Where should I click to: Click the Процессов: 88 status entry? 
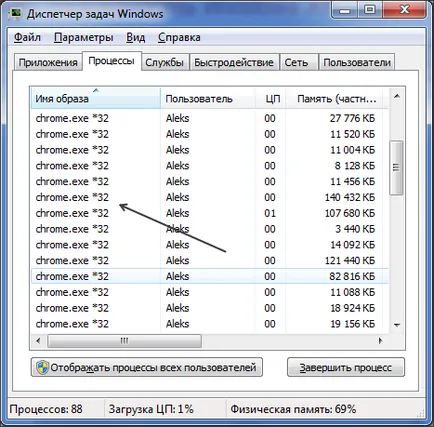pos(46,409)
